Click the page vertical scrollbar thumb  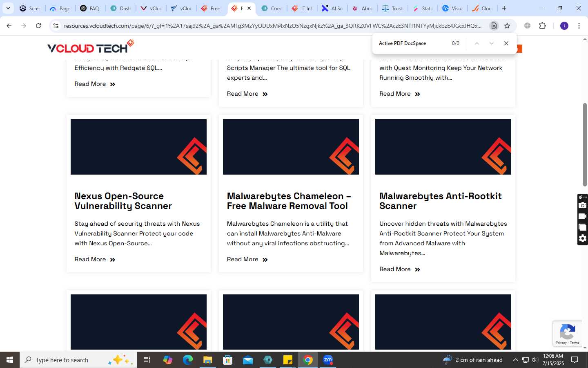[585, 145]
